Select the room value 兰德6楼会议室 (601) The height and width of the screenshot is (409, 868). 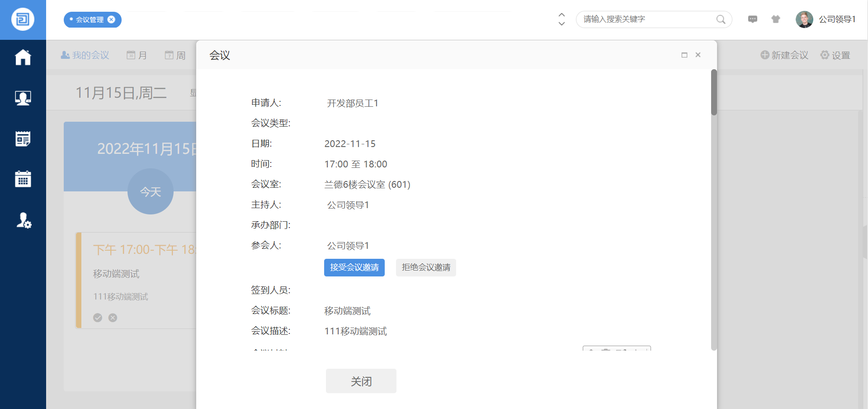click(368, 185)
